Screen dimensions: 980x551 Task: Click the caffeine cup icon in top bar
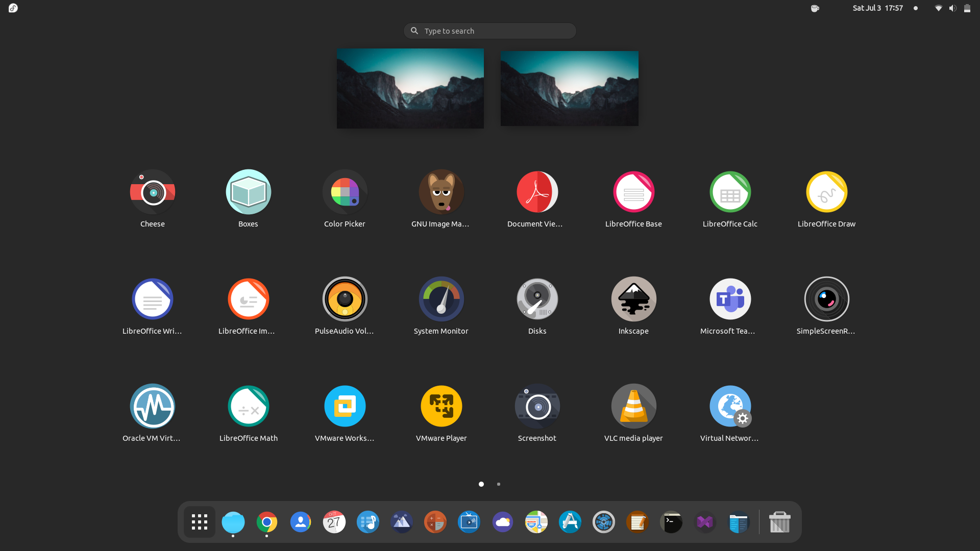click(x=815, y=8)
